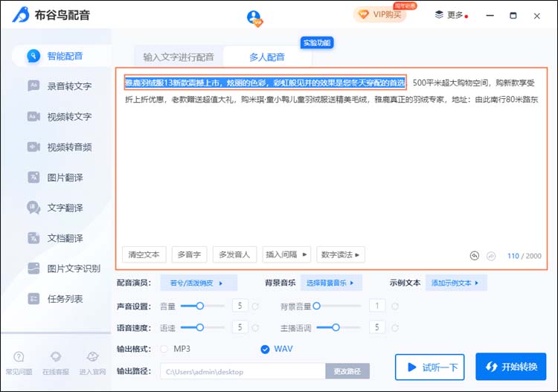Open 录音转文字 in the sidebar
Viewport: 558px width, 392px height.
[68, 86]
